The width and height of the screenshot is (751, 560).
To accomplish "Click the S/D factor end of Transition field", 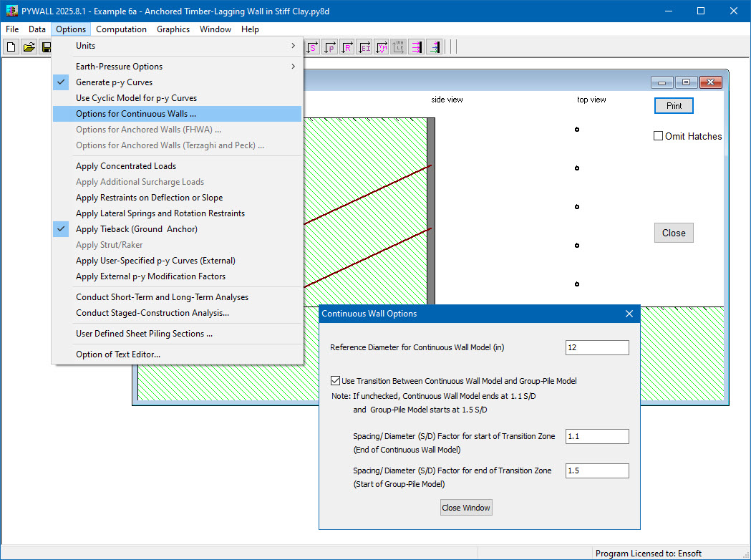I will (x=596, y=470).
